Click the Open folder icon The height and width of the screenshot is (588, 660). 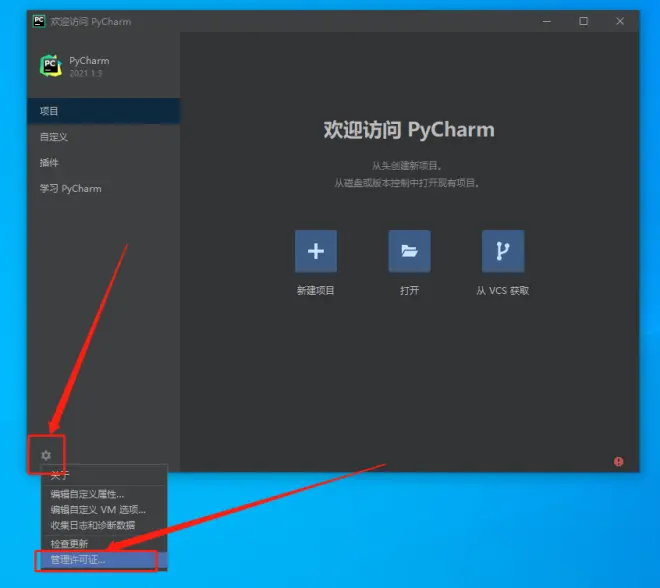409,251
